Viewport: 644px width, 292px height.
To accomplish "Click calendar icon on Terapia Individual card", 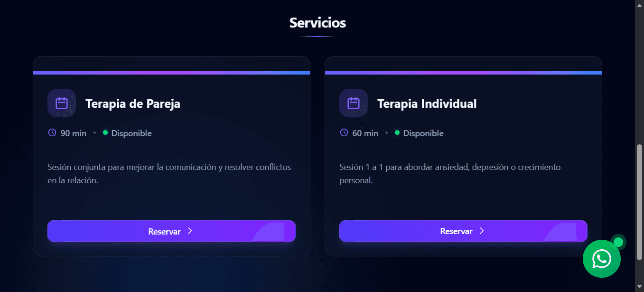I will (354, 103).
